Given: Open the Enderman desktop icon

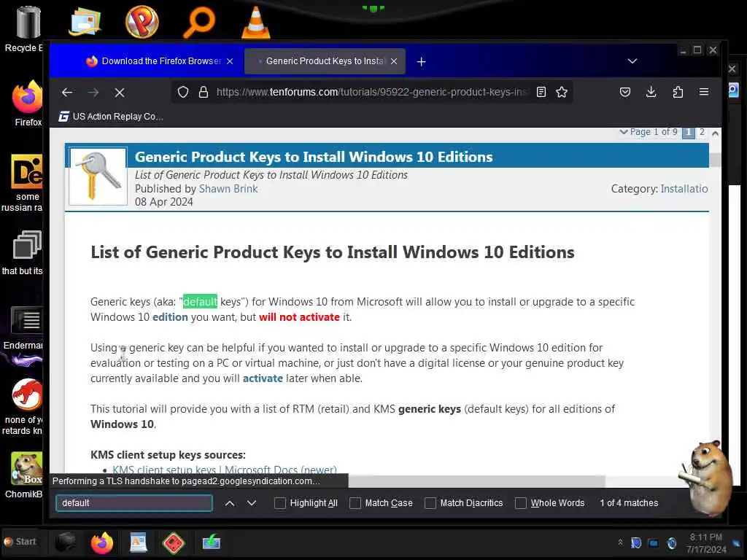Looking at the screenshot, I should click(x=24, y=329).
